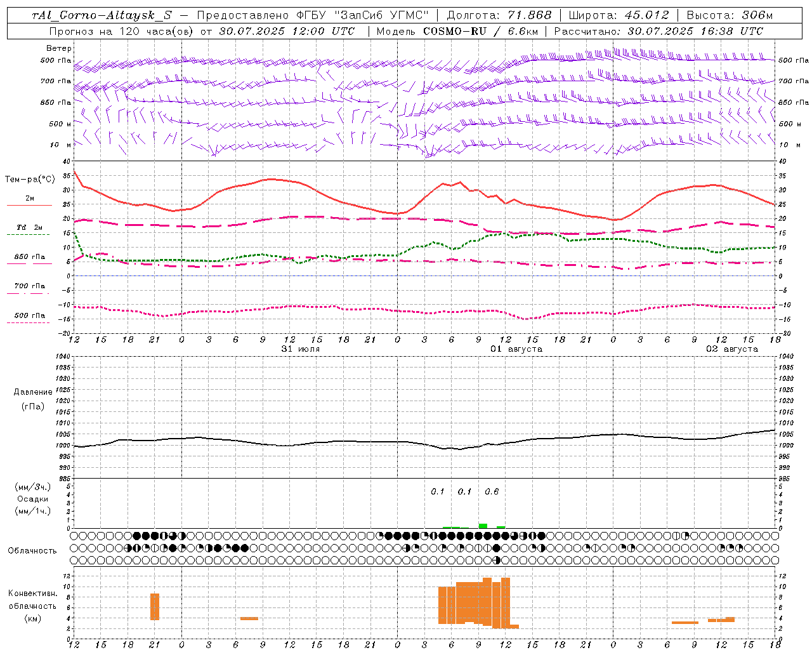Viewport: 812px width, 650px height.
Task: Click the 700 гПа temperature legend entry
Action: pyautogui.click(x=30, y=286)
